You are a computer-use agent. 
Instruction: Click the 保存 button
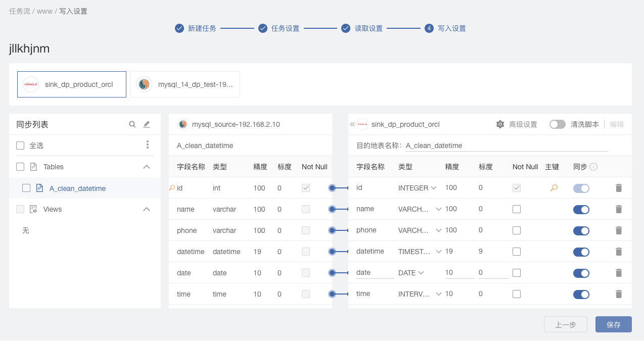[613, 325]
